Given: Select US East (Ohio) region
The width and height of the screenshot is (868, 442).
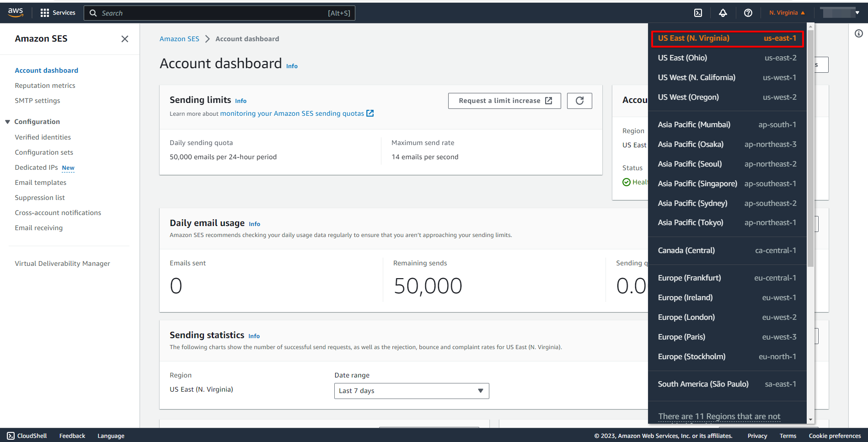Looking at the screenshot, I should (x=727, y=58).
